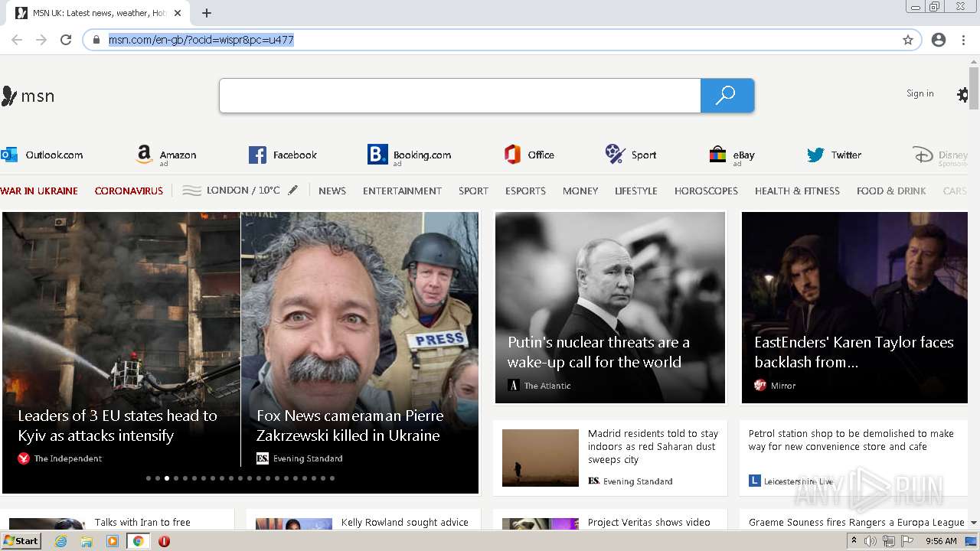Click the MSN web search box

(x=459, y=96)
